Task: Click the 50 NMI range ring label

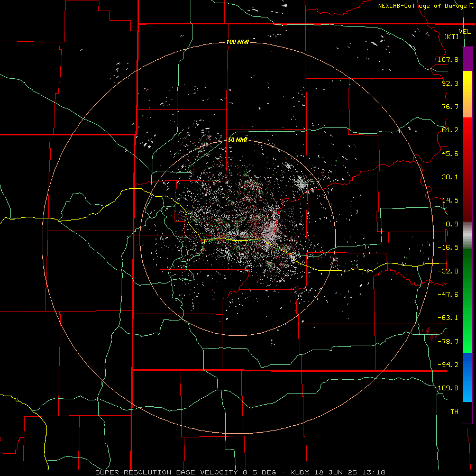Action: point(237,140)
